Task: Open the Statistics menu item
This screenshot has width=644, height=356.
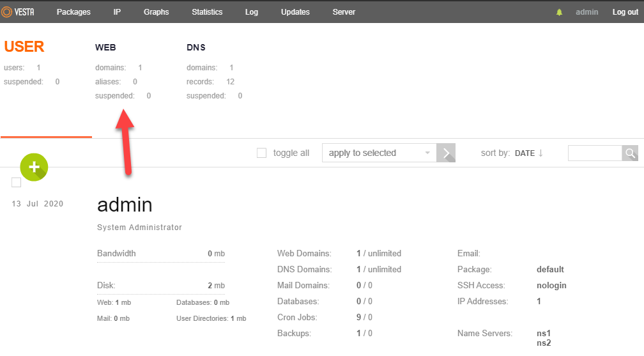Action: pos(207,12)
